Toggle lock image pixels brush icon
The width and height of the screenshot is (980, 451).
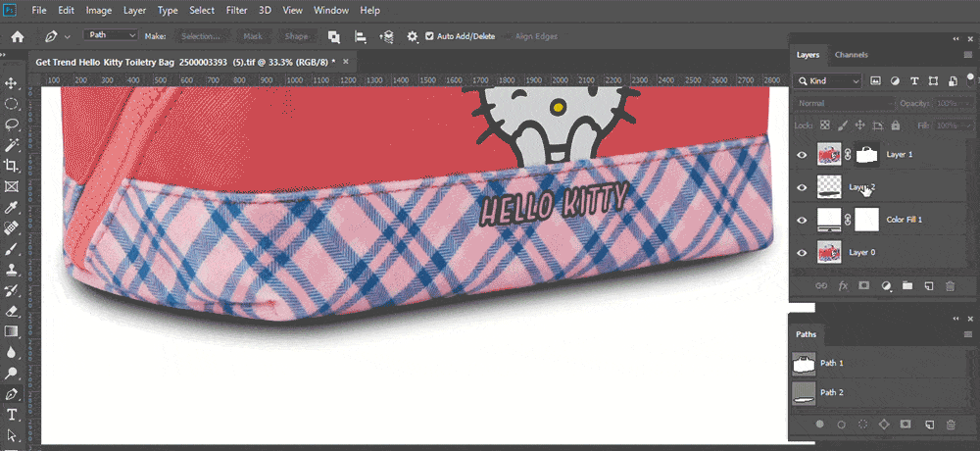pos(842,125)
